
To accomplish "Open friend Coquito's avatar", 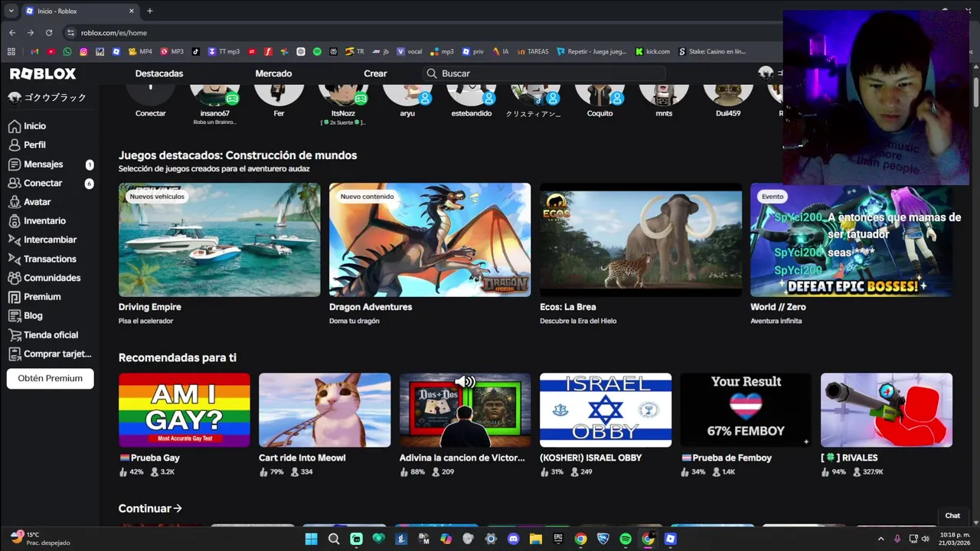I will pos(600,95).
